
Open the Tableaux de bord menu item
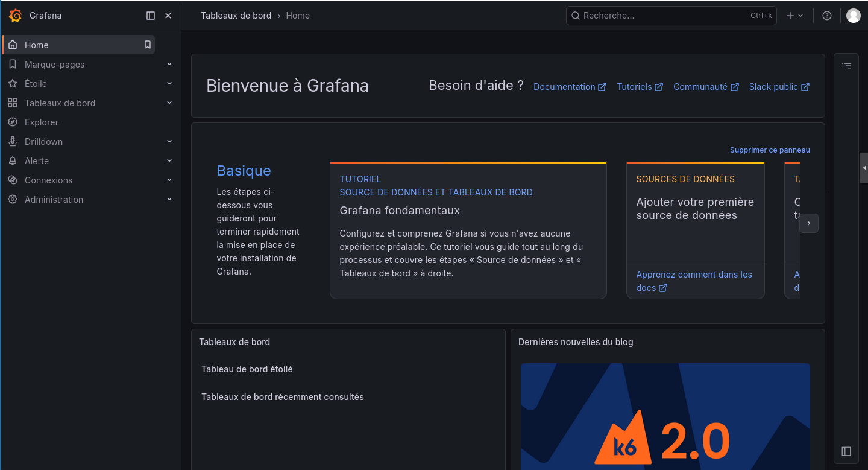tap(60, 103)
